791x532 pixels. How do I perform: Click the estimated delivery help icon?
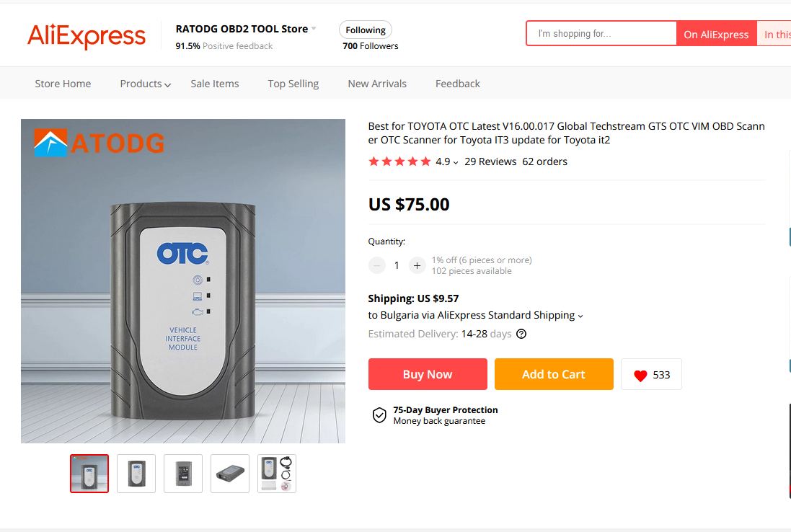click(521, 334)
